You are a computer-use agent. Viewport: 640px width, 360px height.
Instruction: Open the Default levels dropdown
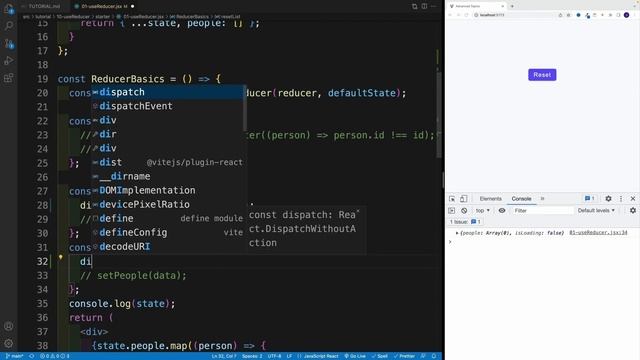tap(596, 211)
